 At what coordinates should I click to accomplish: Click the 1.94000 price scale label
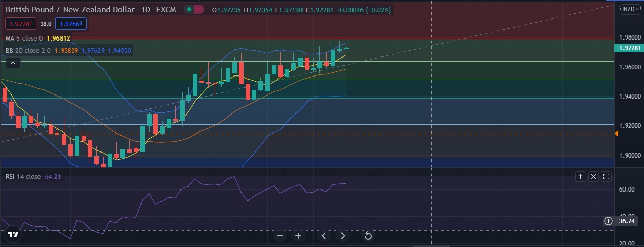[x=630, y=97]
